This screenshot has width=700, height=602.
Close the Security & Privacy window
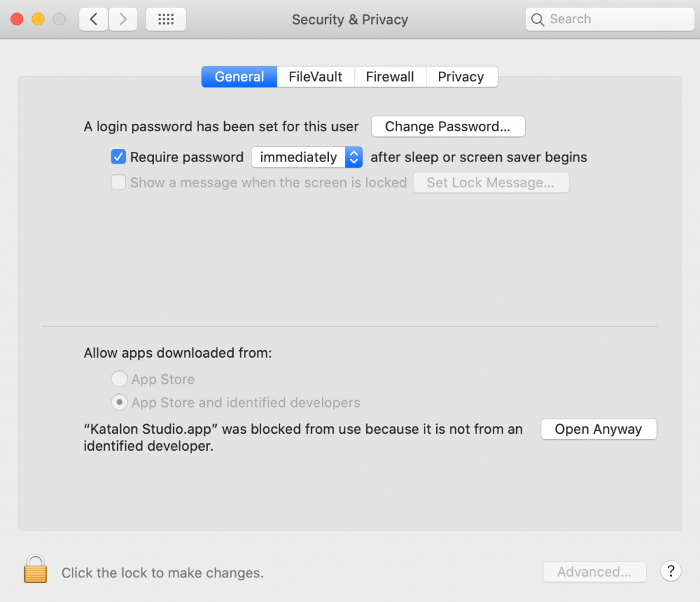17,19
